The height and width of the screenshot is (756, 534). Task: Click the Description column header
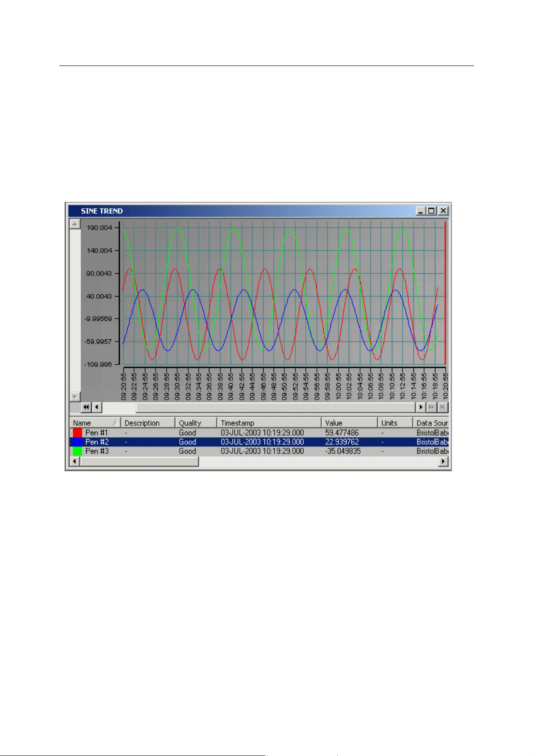coord(148,423)
